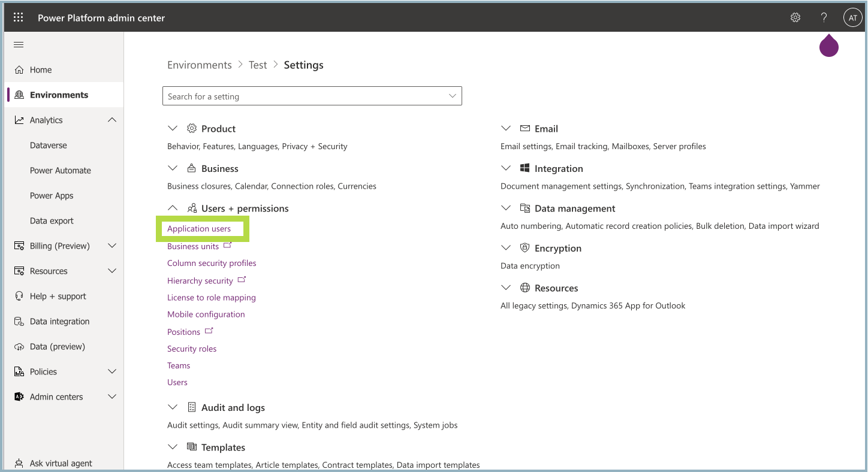This screenshot has width=868, height=472.
Task: Open Mobile configuration link
Action: click(x=206, y=314)
